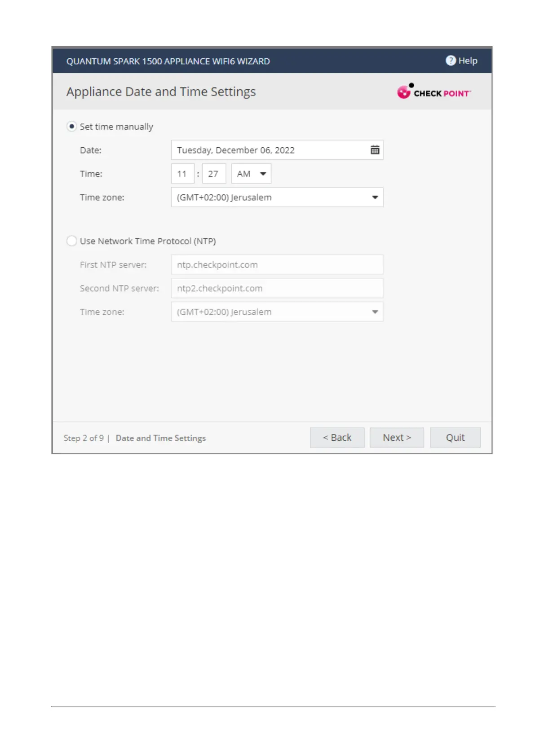Open the manual Time zone dropdown
This screenshot has height=756, width=535.
tap(277, 197)
